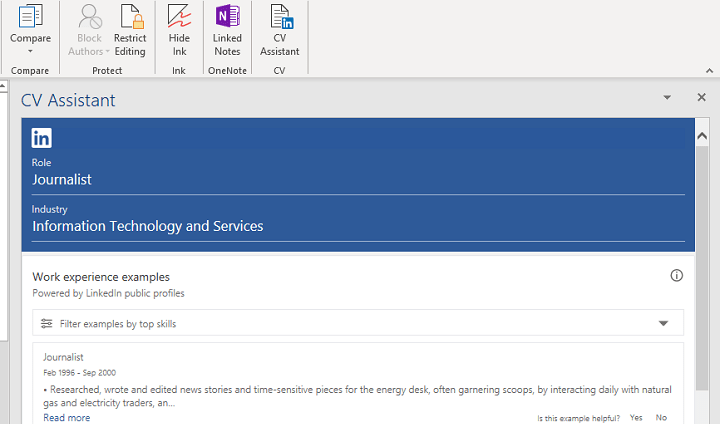720x424 pixels.
Task: Click the CV Assistant panel scrollbar thumb
Action: (702, 268)
